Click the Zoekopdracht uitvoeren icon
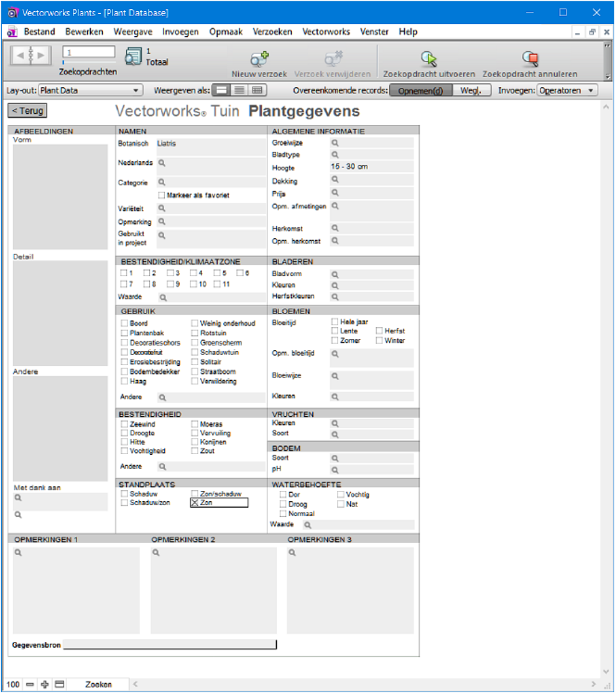 (x=428, y=59)
